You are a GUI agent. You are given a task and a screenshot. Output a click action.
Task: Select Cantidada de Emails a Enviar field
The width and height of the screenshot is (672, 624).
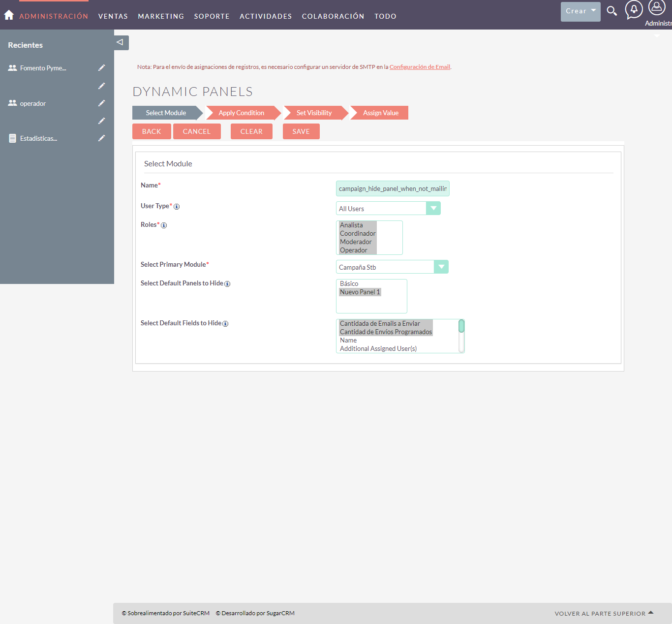point(386,323)
